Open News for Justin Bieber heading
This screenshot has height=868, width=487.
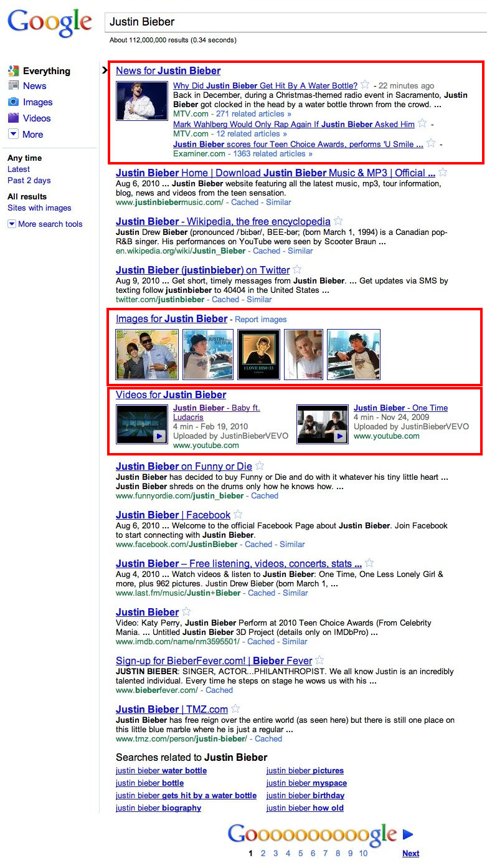[x=168, y=70]
